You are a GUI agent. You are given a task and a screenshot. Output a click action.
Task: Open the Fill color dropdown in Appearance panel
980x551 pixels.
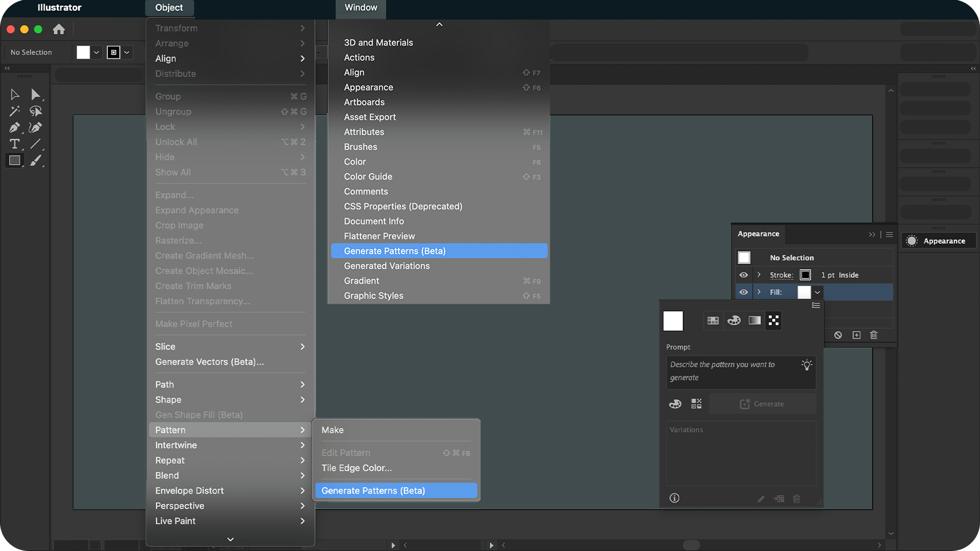[818, 292]
